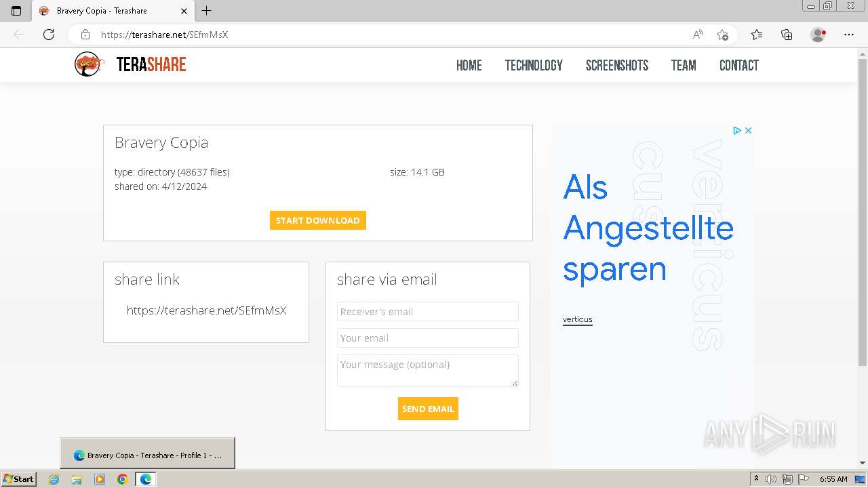
Task: Open the Favorites list icon
Action: 757,35
